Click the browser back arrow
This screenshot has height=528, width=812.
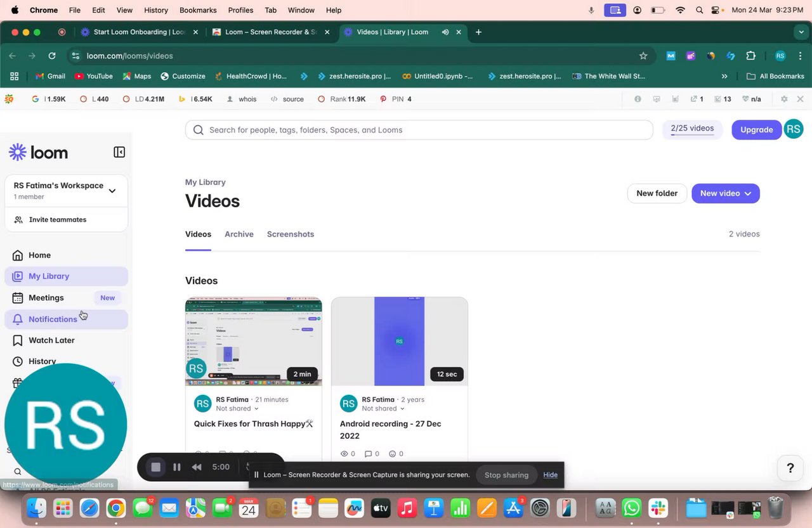pos(12,56)
